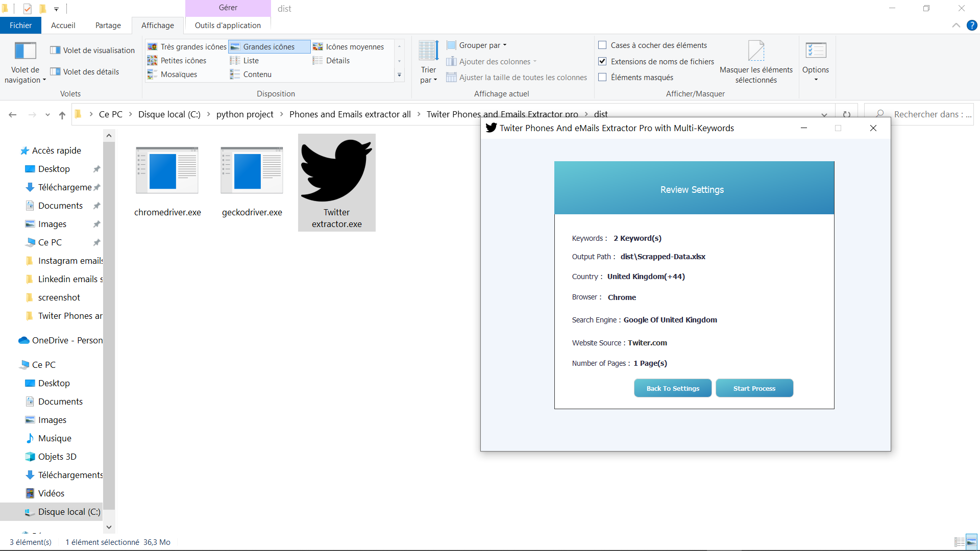The height and width of the screenshot is (551, 980).
Task: Open the Trier par dropdown
Action: (428, 74)
